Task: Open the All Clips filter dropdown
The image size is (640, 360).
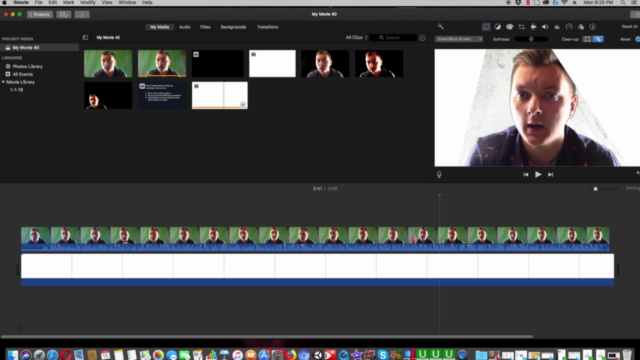Action: (x=356, y=38)
